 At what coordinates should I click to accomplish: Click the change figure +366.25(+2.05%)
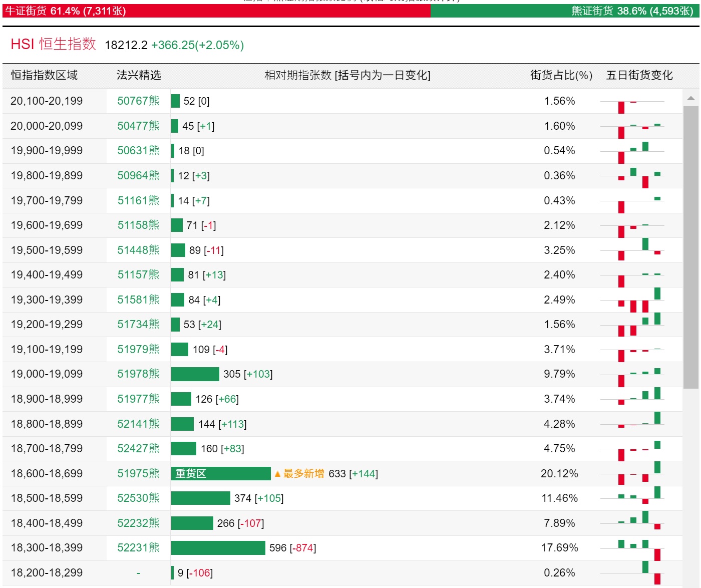tap(197, 45)
